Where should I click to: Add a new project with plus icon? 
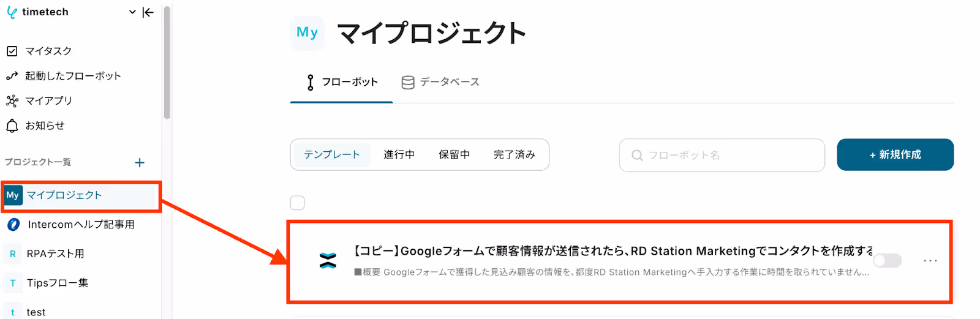click(140, 162)
